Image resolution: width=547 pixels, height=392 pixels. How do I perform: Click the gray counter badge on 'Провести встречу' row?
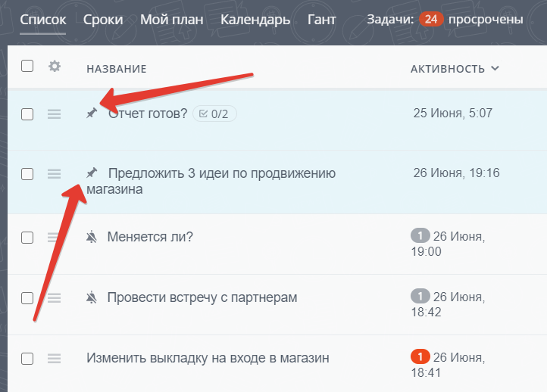[420, 296]
